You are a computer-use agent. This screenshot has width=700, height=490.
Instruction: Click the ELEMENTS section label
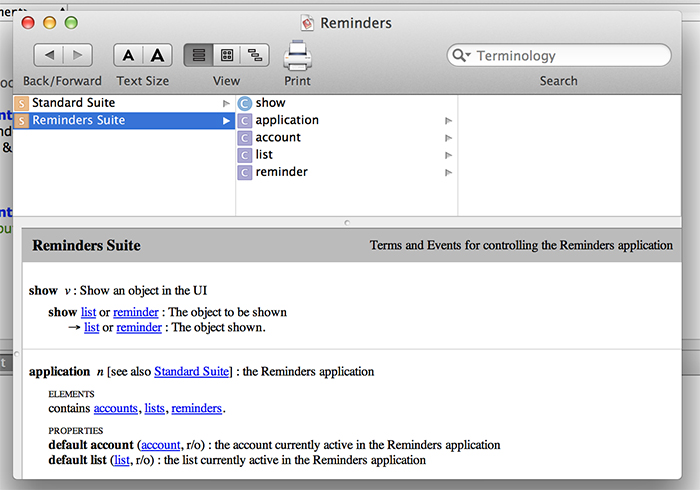(x=71, y=394)
